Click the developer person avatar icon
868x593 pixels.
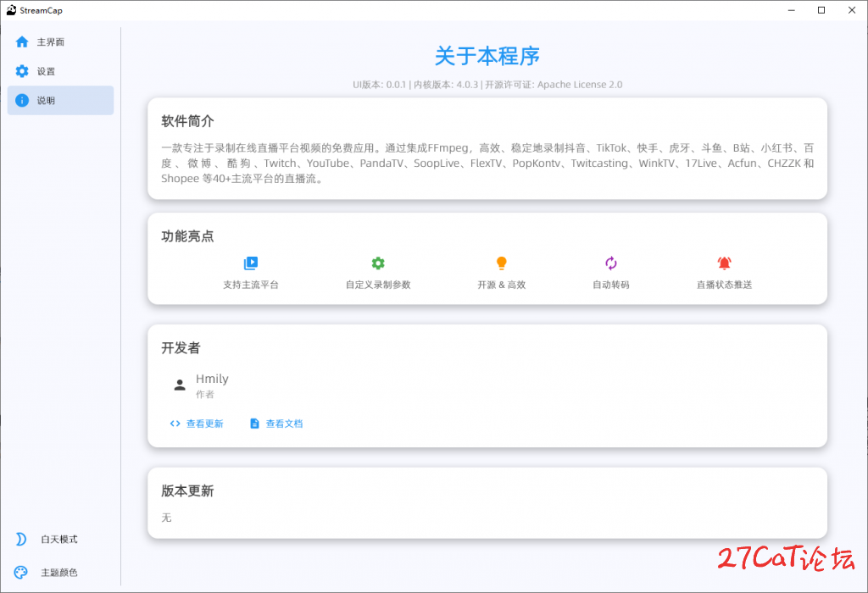point(180,385)
